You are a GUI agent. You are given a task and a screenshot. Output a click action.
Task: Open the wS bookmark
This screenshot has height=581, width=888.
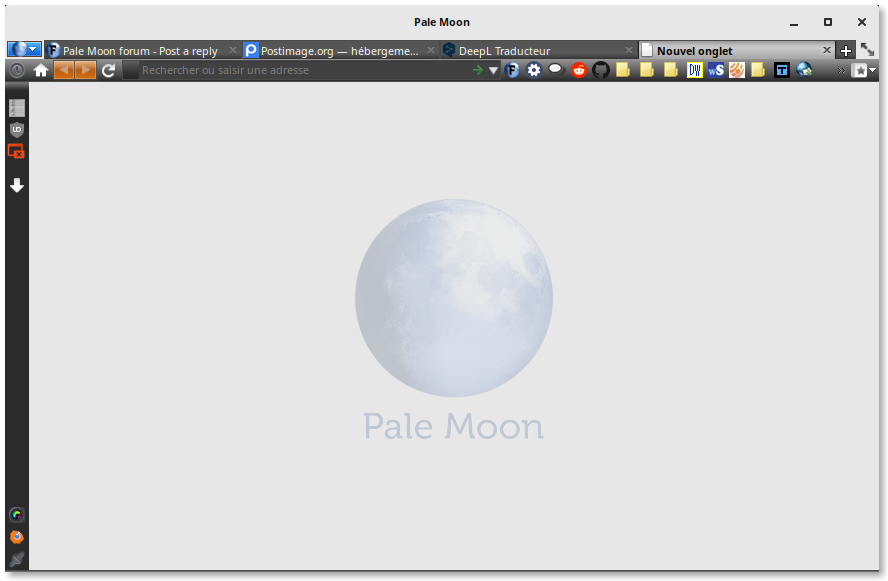point(716,70)
